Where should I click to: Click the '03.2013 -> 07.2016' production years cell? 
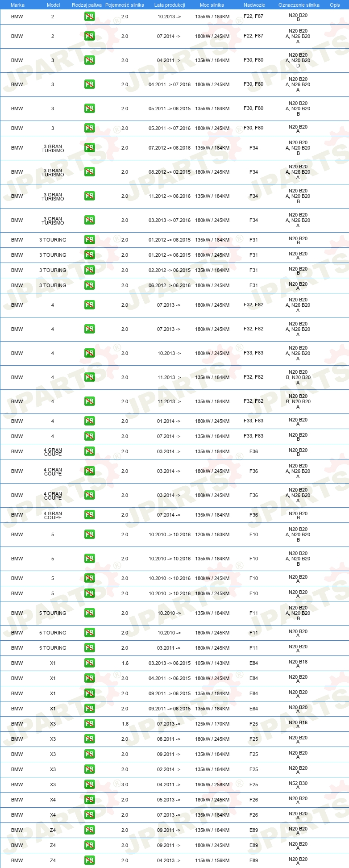tap(170, 220)
